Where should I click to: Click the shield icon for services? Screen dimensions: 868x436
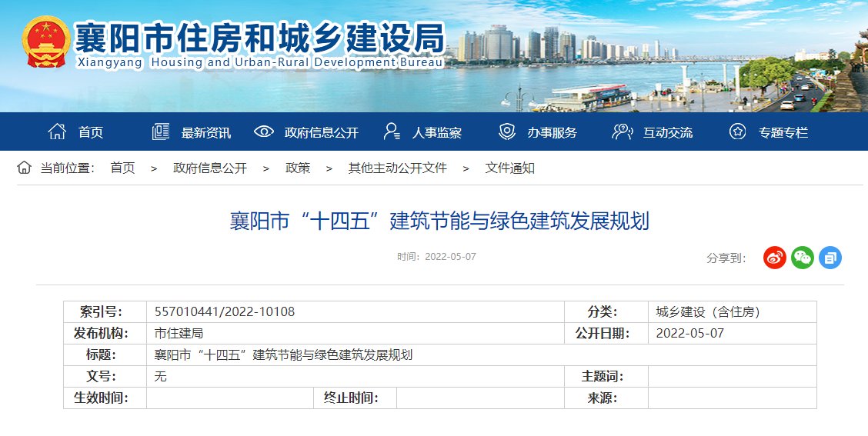[507, 131]
